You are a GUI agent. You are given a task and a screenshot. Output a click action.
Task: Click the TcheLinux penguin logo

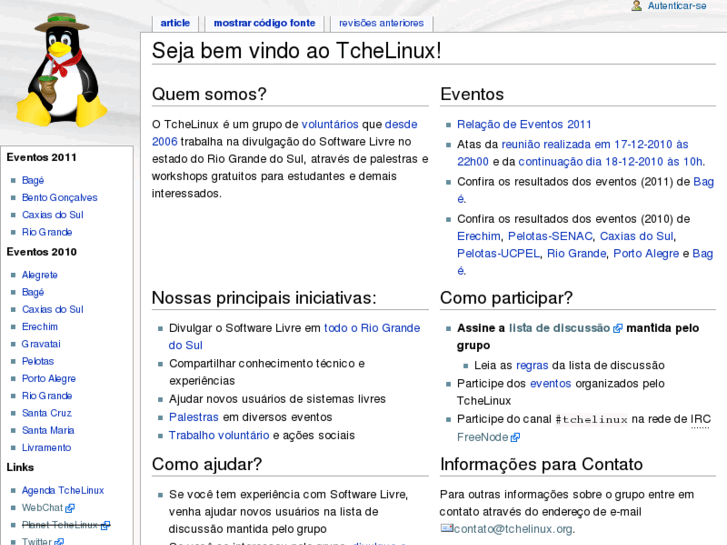tap(62, 70)
